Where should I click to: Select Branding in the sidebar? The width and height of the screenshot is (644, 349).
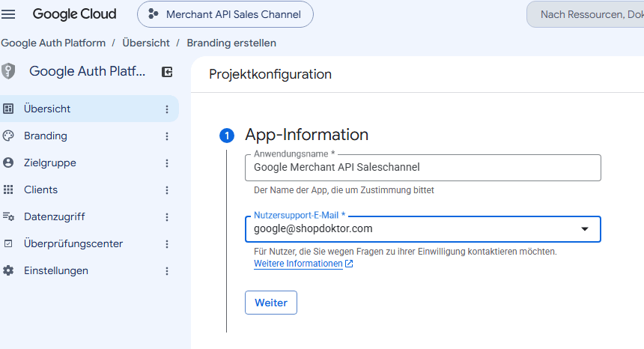(89, 136)
